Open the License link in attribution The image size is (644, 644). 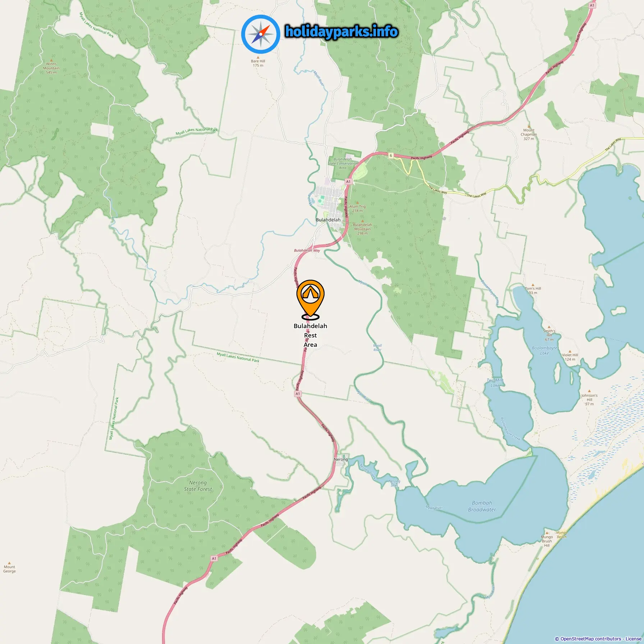coord(633,639)
